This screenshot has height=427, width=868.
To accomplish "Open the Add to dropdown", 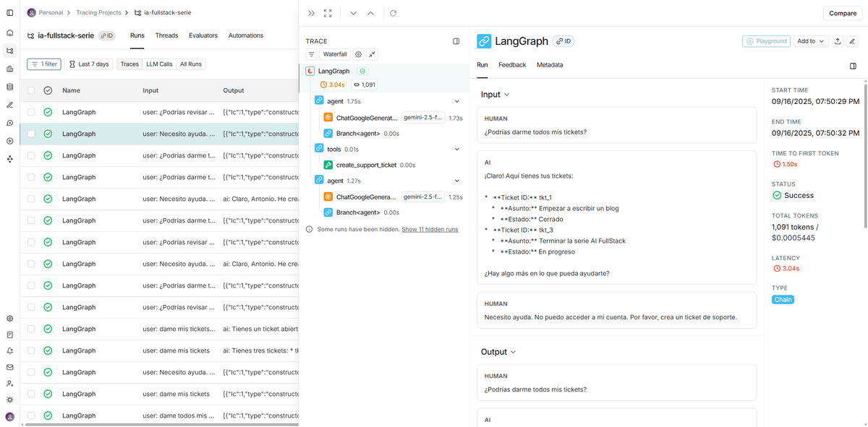I will point(811,41).
